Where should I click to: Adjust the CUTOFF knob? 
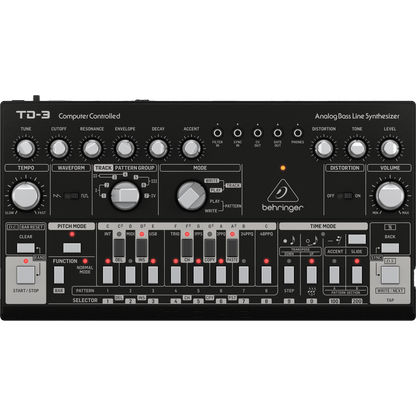pos(59,148)
